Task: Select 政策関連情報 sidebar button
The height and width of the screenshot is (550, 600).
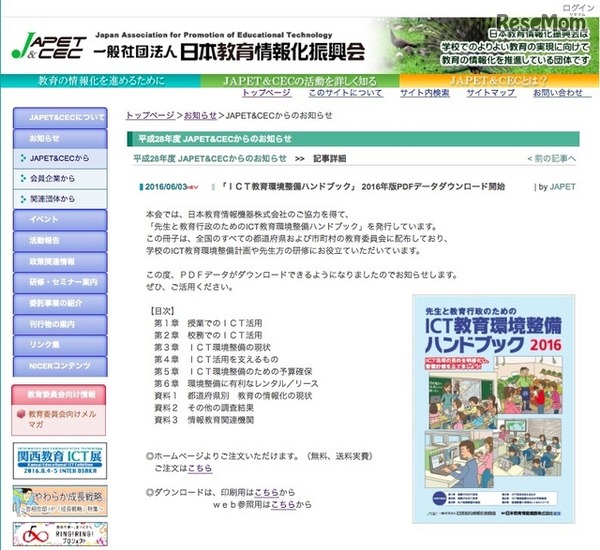Action: [x=60, y=261]
